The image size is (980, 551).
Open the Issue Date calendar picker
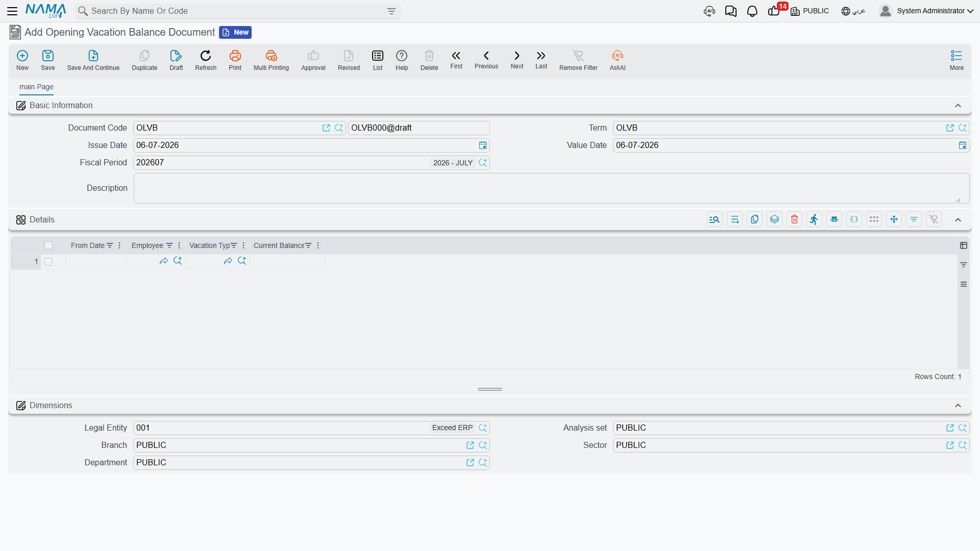click(x=482, y=145)
